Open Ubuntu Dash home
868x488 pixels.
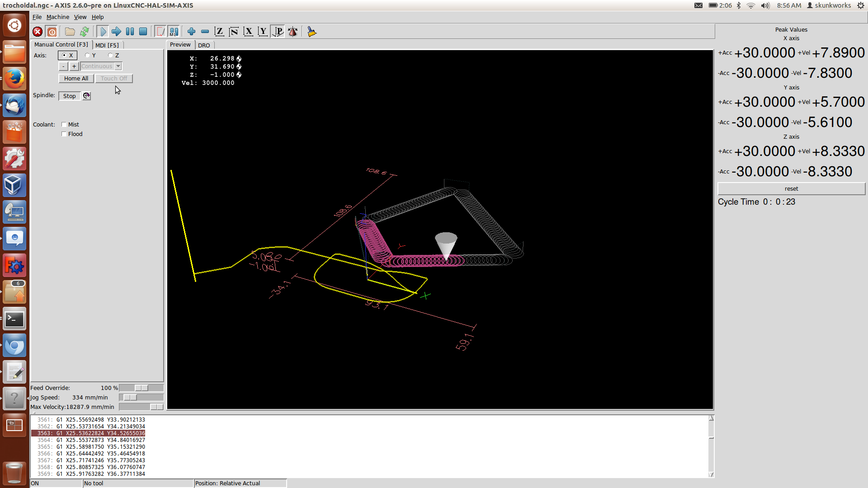14,25
